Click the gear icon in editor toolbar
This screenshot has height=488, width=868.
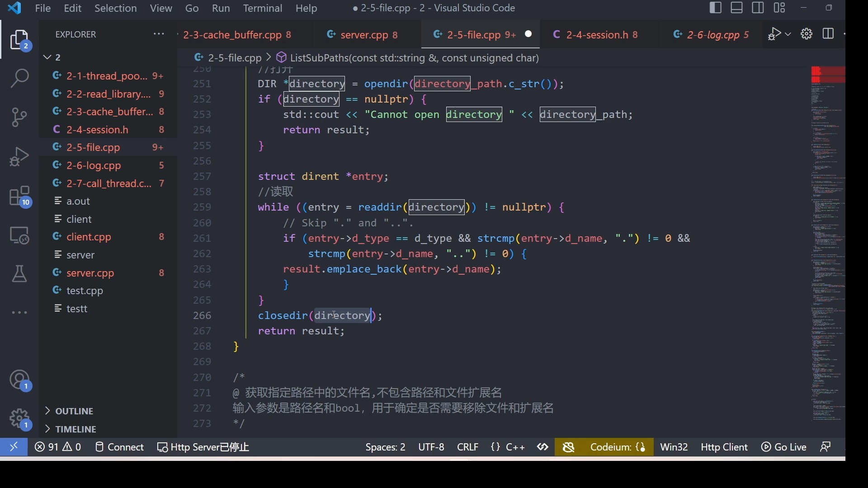click(x=807, y=34)
